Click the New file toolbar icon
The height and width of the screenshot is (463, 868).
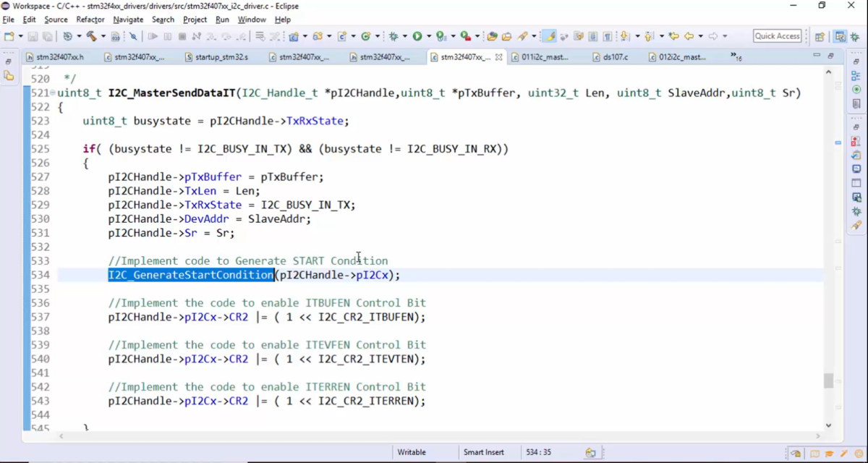coord(9,36)
